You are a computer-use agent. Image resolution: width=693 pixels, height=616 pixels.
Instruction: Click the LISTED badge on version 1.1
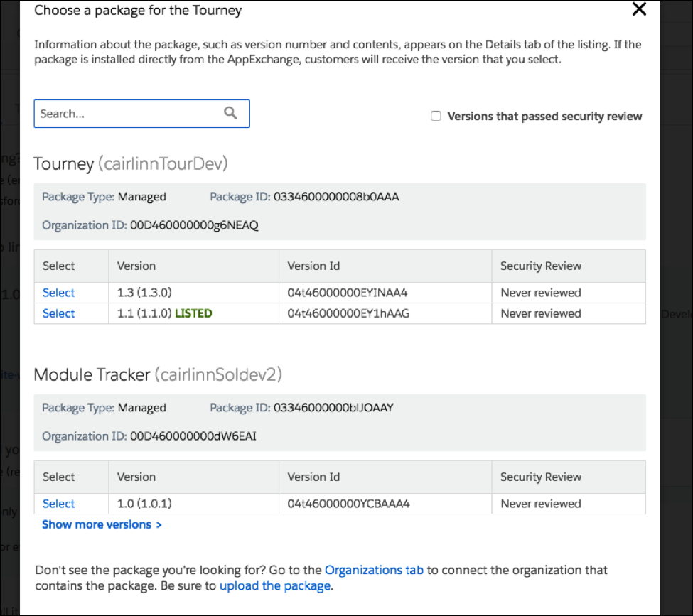(193, 313)
